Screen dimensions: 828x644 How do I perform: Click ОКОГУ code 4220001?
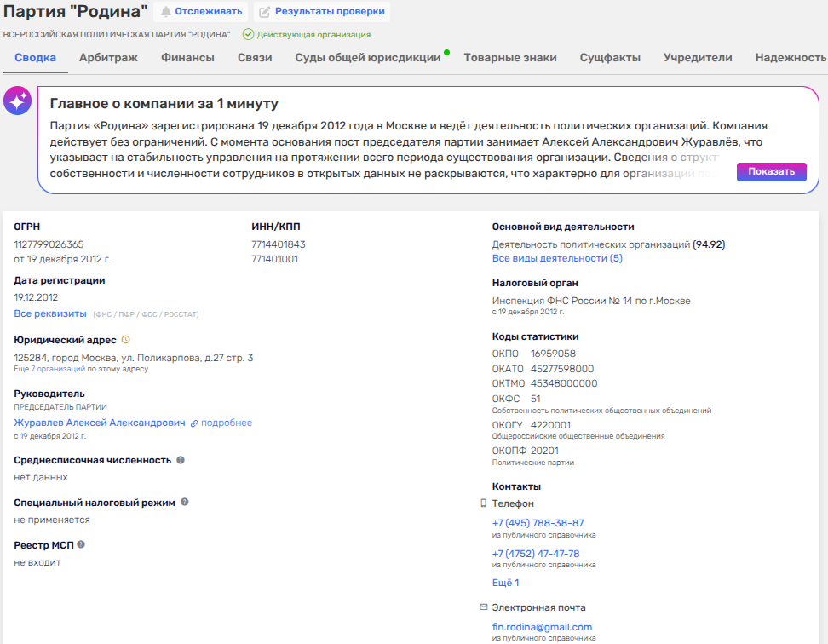(550, 425)
